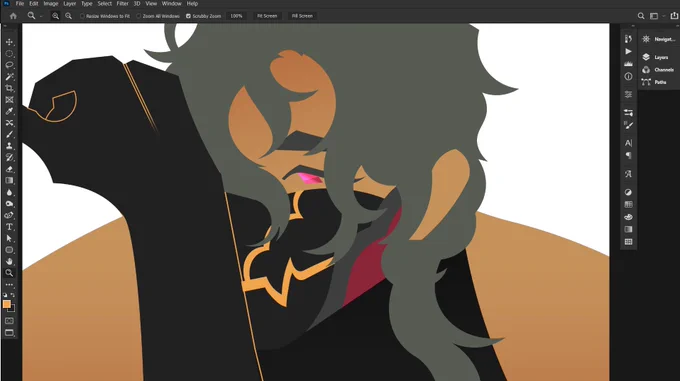Open the Edit menu

pos(34,3)
